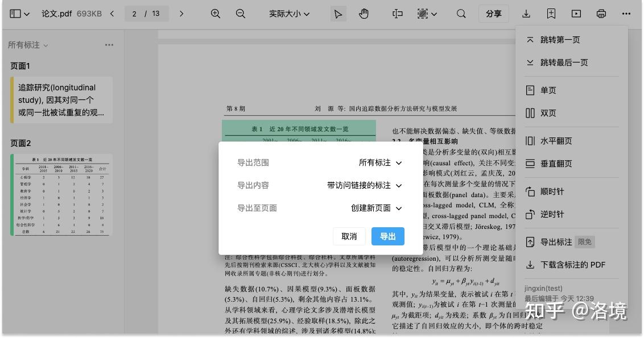This screenshot has width=644, height=338.
Task: Open the 导出范围 所有标注 dropdown
Action: coord(381,162)
